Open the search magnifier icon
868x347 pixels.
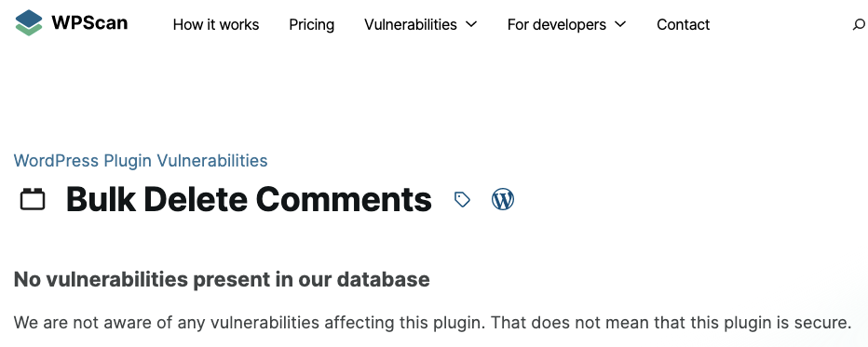coord(859,24)
